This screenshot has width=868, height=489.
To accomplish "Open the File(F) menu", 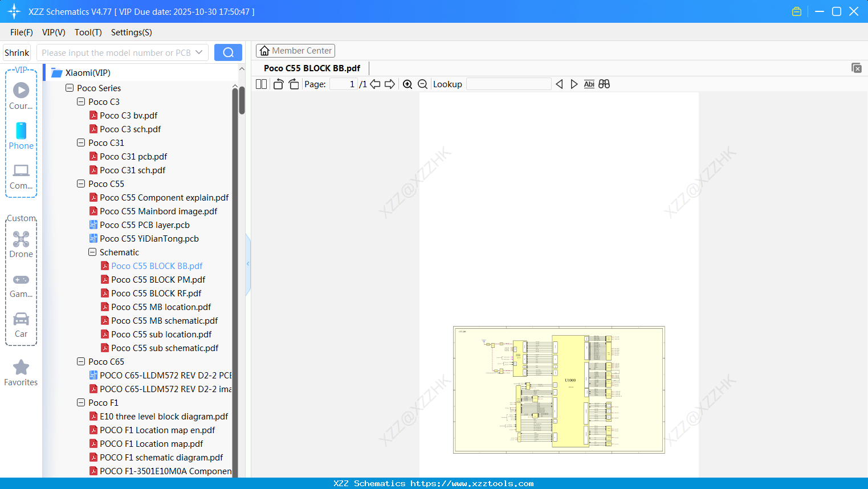I will tap(22, 32).
